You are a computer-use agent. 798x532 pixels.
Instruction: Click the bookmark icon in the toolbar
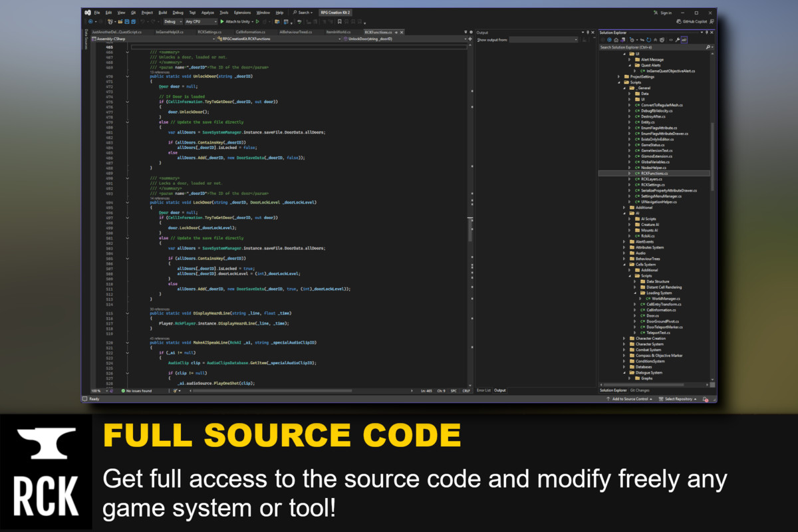click(340, 21)
